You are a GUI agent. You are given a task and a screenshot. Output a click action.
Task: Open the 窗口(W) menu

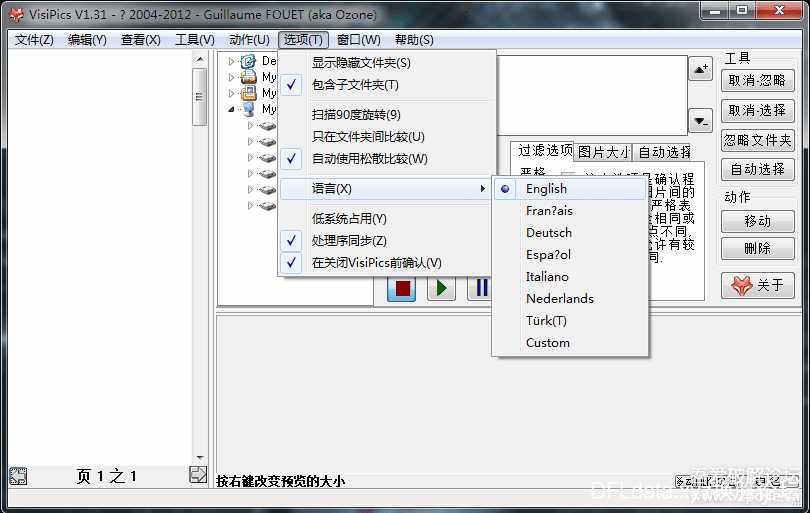click(359, 40)
